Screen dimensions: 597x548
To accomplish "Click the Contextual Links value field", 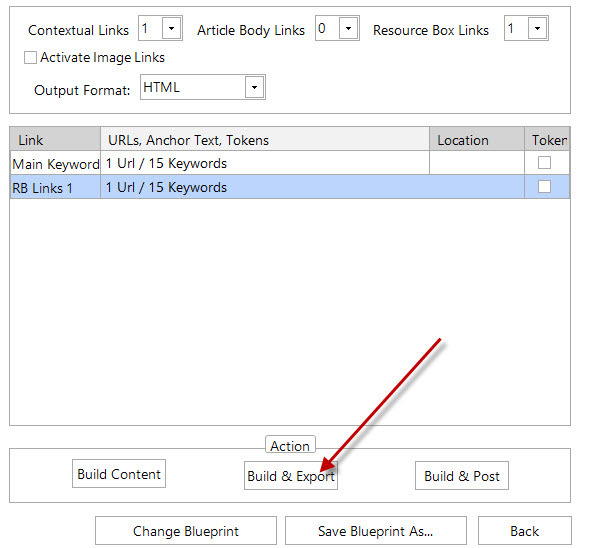I will [x=150, y=28].
